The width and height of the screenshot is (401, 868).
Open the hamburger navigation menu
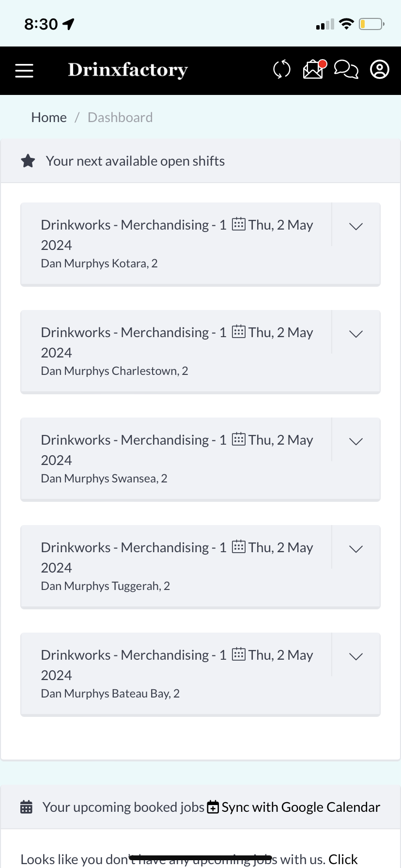click(24, 71)
